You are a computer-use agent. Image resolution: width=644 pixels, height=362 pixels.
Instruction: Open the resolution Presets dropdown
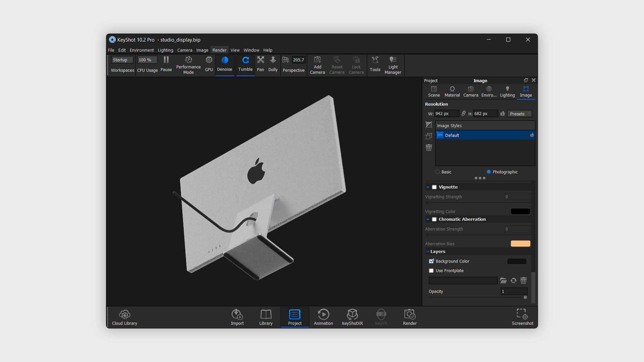(519, 114)
